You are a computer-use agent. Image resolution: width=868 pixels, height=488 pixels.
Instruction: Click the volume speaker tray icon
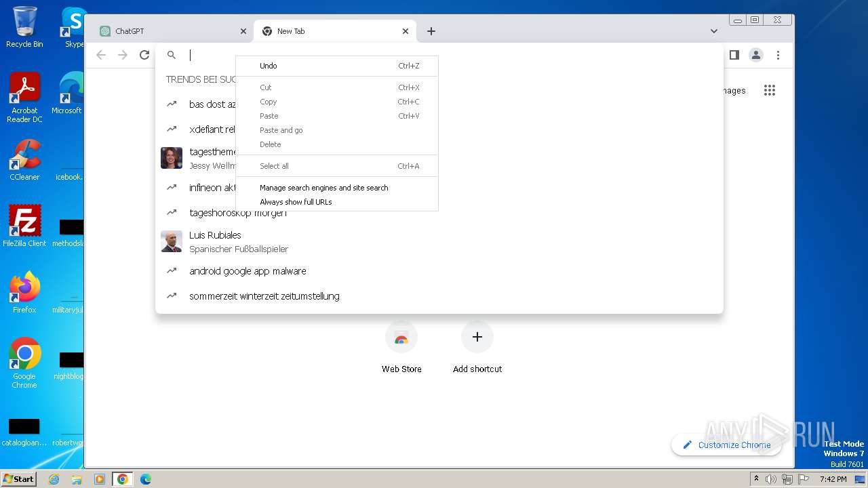click(770, 479)
